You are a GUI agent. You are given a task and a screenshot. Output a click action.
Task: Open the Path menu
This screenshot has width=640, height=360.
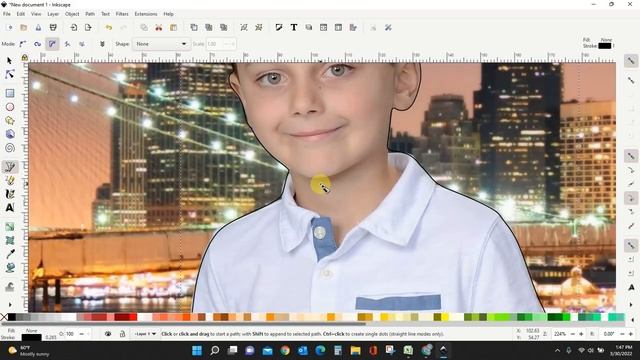90,14
